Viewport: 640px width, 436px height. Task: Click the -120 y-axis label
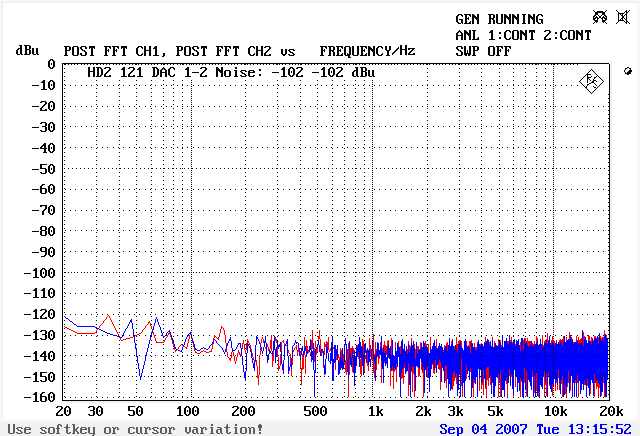[x=40, y=314]
